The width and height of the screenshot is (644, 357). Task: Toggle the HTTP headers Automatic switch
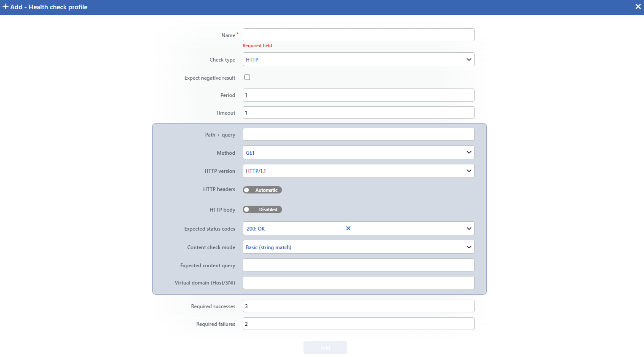pos(262,190)
